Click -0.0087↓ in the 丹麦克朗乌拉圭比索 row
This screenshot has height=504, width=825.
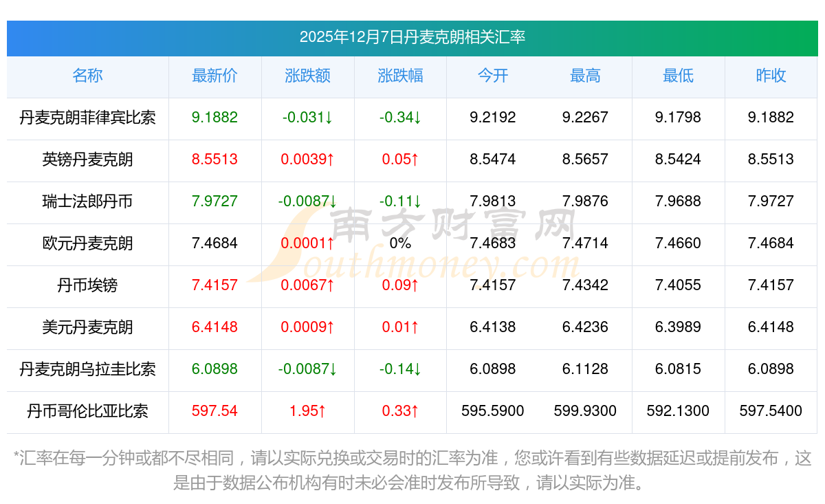307,369
